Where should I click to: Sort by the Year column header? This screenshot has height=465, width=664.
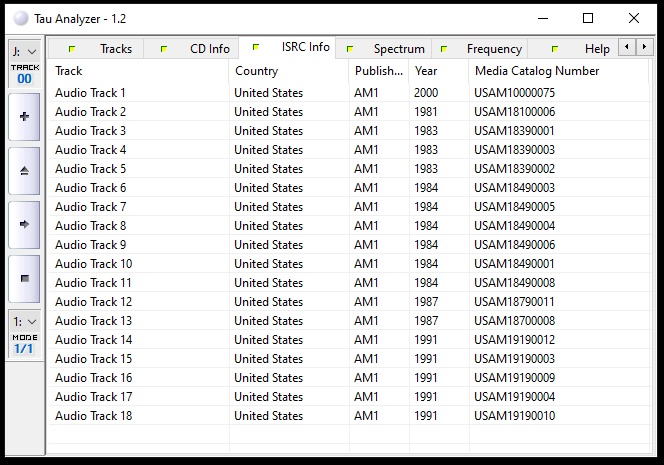tap(438, 71)
